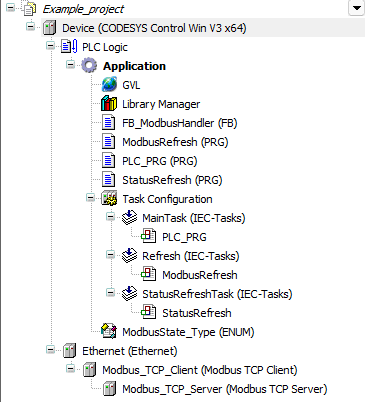Click the Task Configuration icon
The image size is (365, 402).
tap(109, 199)
